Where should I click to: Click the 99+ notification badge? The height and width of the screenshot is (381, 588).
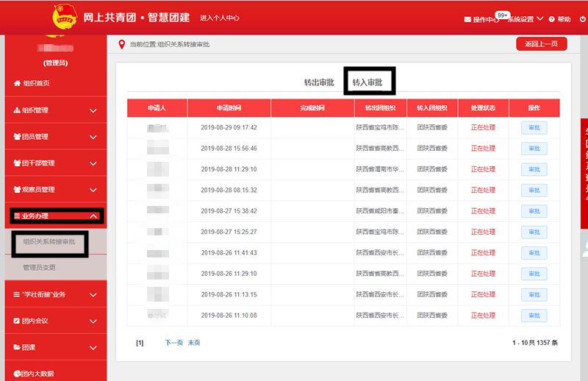click(502, 15)
